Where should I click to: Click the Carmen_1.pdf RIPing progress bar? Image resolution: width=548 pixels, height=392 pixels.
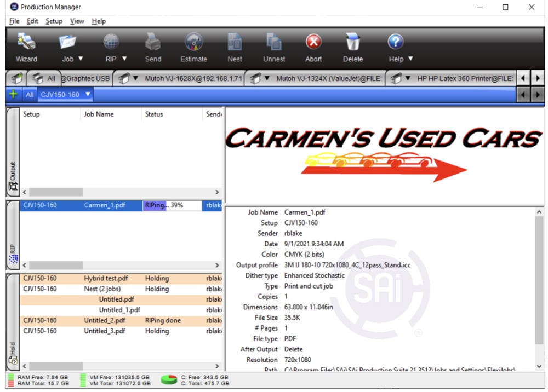(x=170, y=206)
